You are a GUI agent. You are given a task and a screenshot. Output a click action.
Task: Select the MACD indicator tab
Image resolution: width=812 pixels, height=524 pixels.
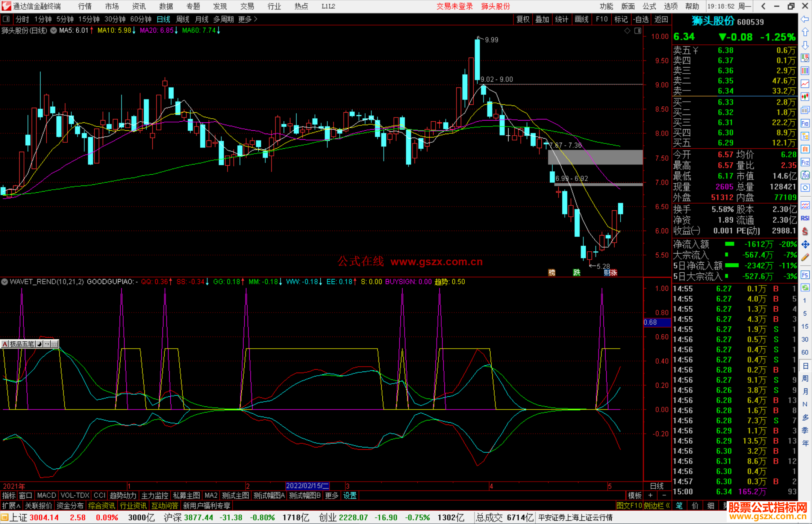click(x=47, y=495)
